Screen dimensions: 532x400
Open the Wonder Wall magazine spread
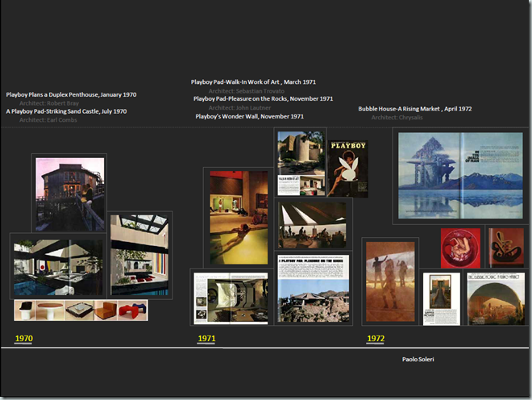click(x=231, y=298)
